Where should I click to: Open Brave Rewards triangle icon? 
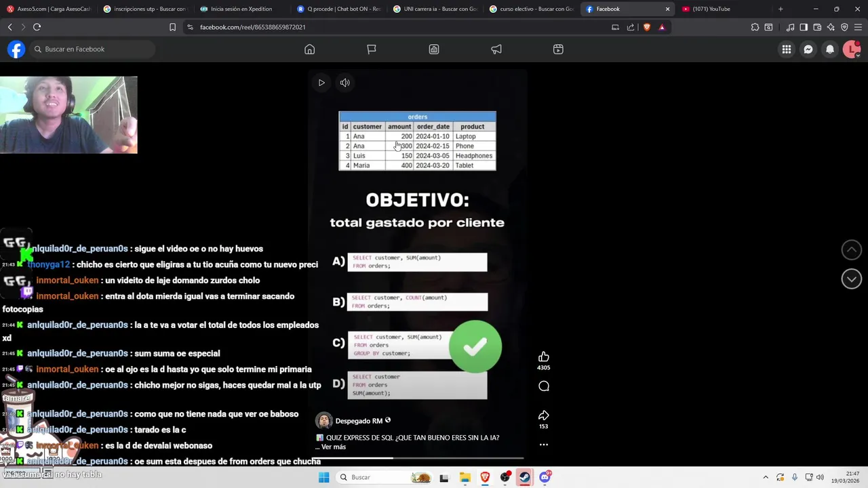point(662,27)
